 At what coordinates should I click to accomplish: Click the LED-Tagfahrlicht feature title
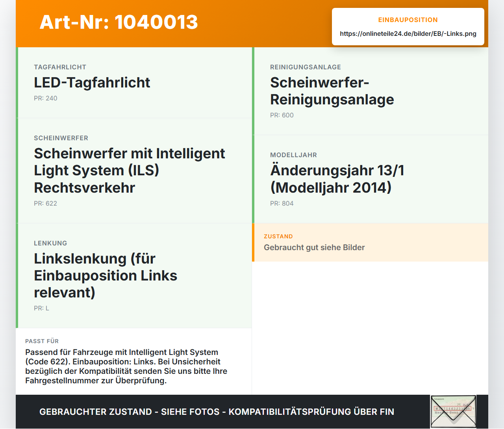coord(92,82)
